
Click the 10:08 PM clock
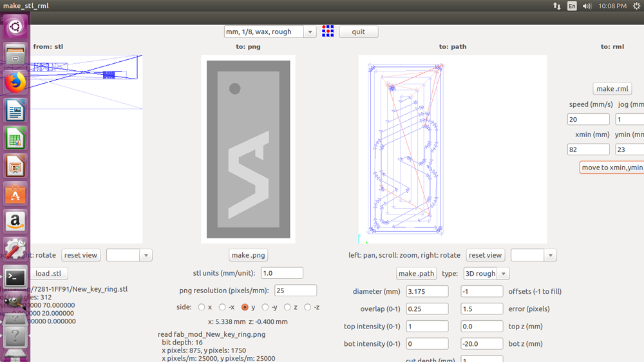tap(612, 6)
